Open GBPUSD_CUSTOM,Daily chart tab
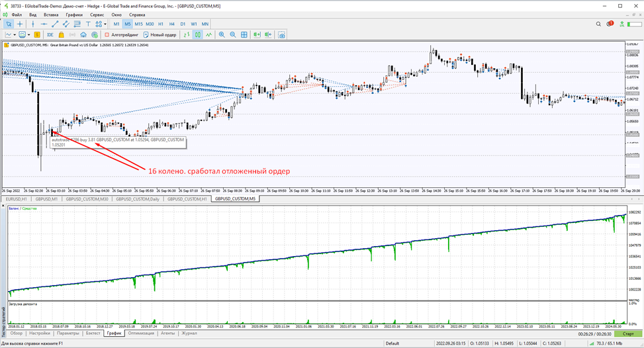The height and width of the screenshot is (348, 644). click(138, 199)
